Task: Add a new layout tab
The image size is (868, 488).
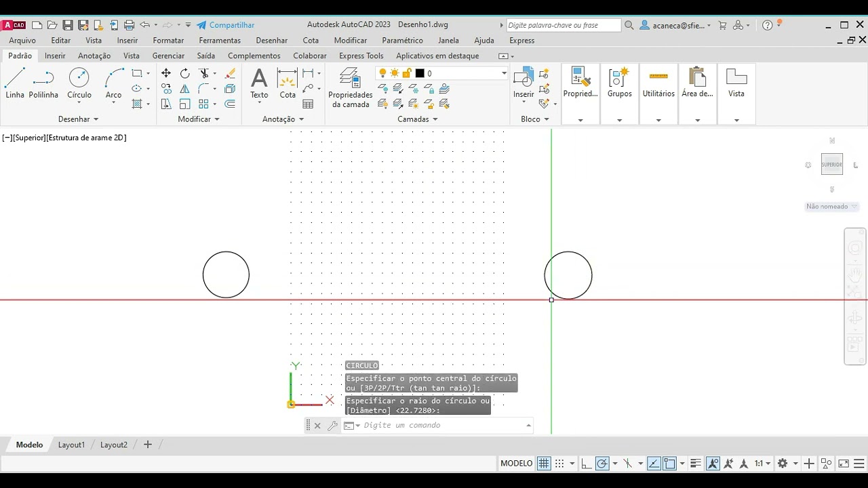Action: pyautogui.click(x=147, y=445)
